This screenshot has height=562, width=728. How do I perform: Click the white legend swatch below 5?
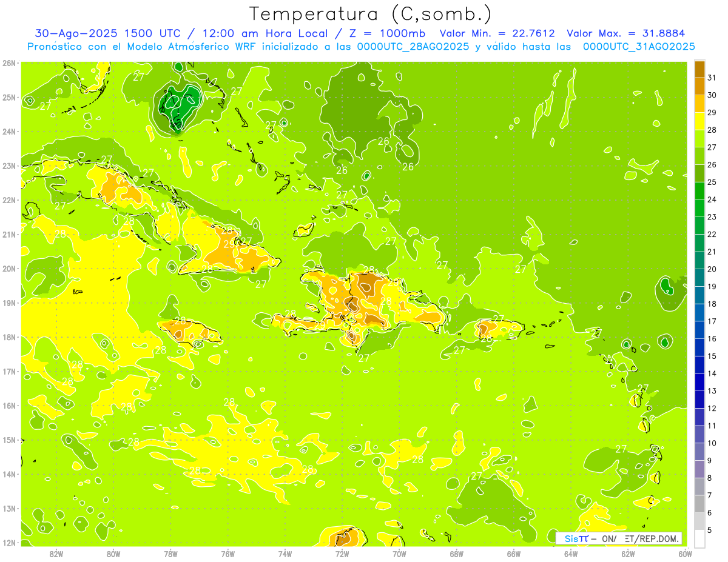pyautogui.click(x=700, y=538)
